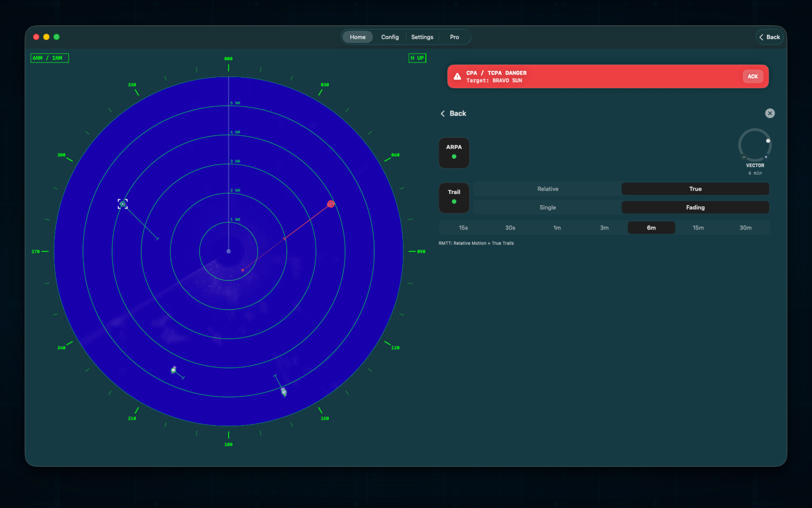This screenshot has height=508, width=812.
Task: Click the title bar Back button
Action: [769, 37]
